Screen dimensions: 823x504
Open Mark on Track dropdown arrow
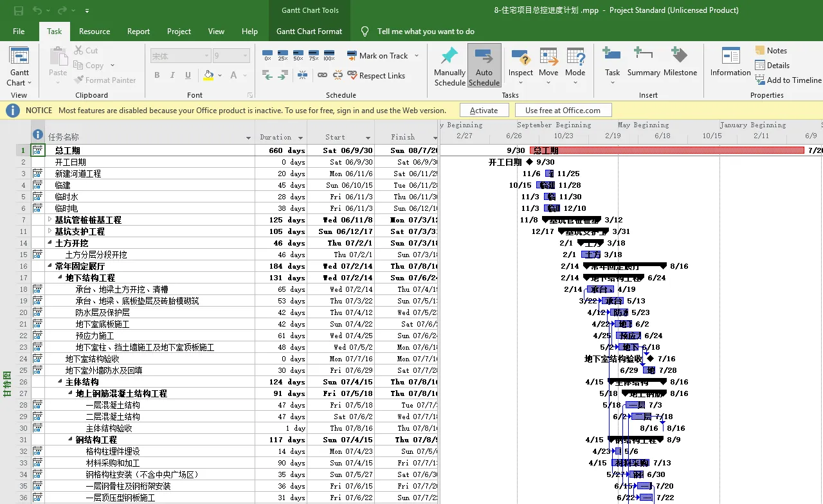[417, 55]
